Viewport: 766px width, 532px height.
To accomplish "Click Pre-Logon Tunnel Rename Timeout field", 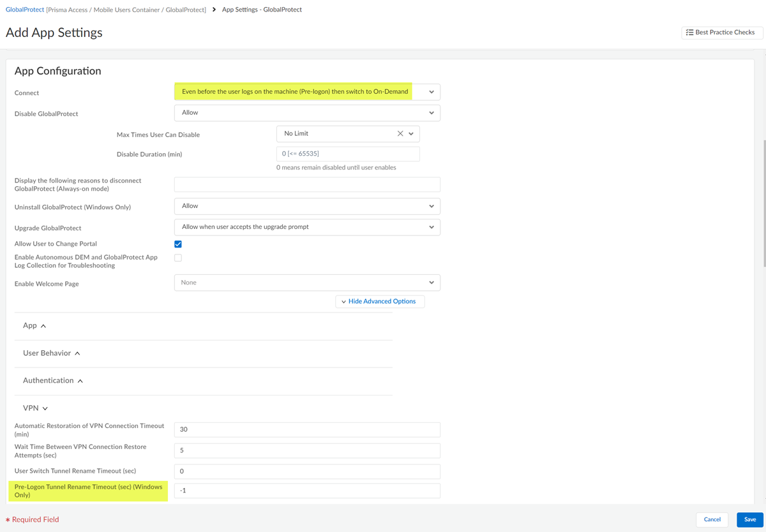I will pos(307,491).
